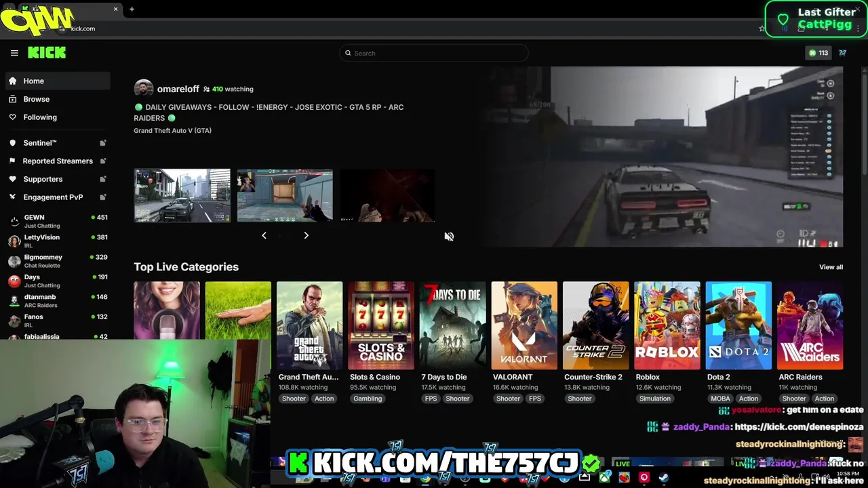Viewport: 868px width, 488px height.
Task: Click the external-link icon beside Engagement PvP
Action: 103,197
